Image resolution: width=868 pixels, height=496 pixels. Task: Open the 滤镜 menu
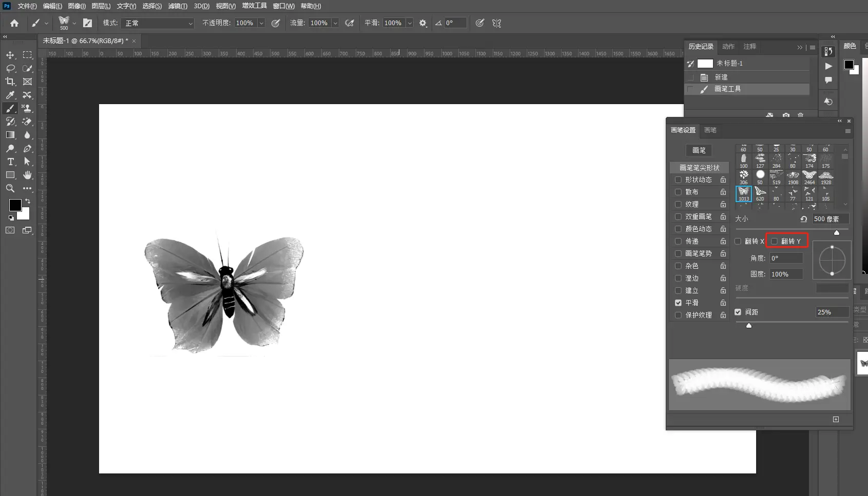click(x=178, y=6)
